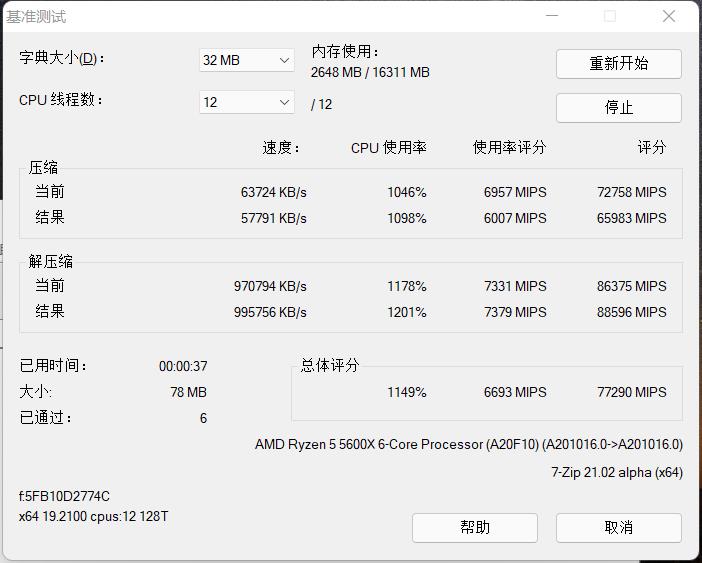The width and height of the screenshot is (702, 563).
Task: Click the 帮助 help button
Action: pos(475,528)
